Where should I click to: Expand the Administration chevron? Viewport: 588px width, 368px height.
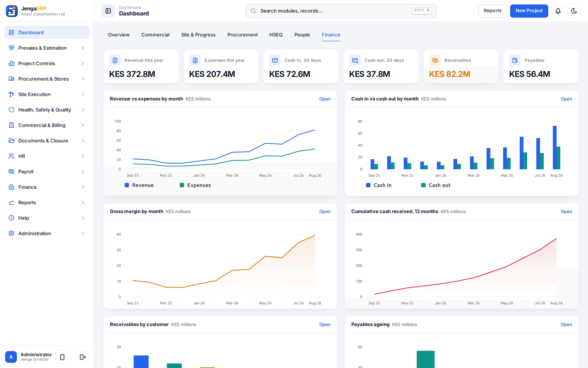click(x=83, y=234)
